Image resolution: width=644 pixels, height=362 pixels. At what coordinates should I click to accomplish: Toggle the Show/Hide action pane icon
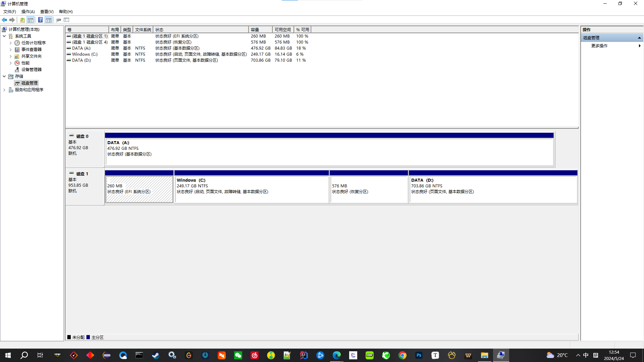coord(49,20)
